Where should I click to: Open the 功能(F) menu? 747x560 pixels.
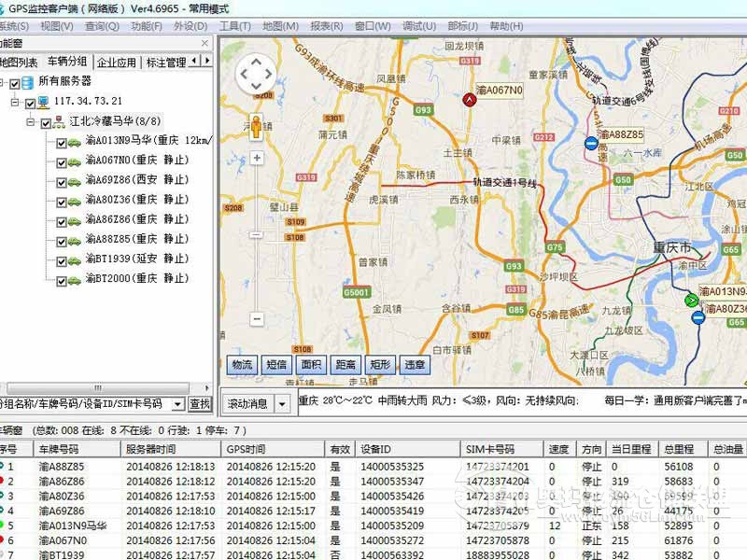(147, 26)
